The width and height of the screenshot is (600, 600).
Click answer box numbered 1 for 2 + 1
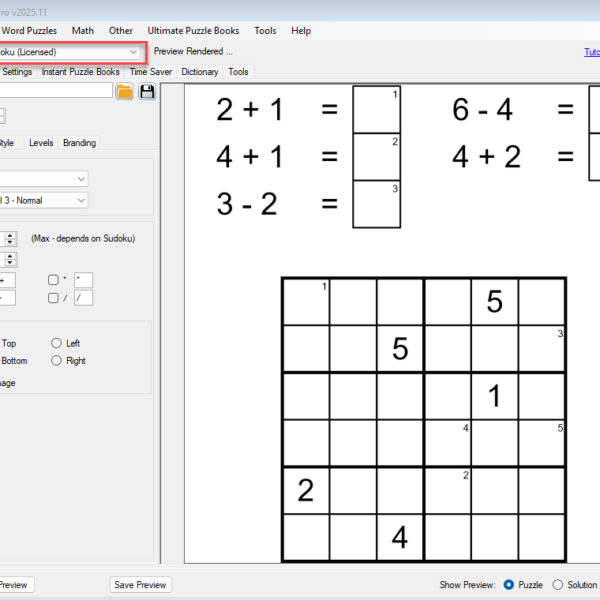point(377,109)
